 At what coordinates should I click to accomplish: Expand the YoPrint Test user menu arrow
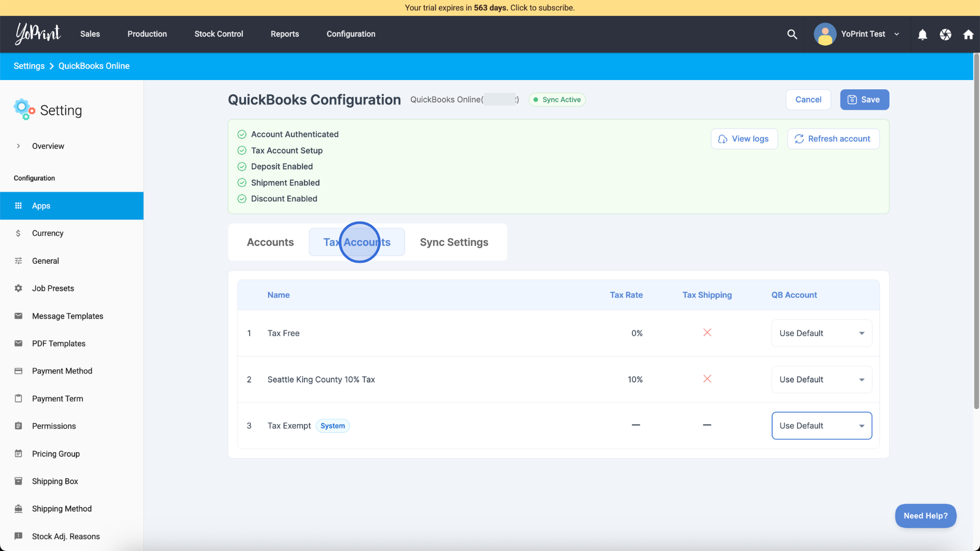pos(897,34)
